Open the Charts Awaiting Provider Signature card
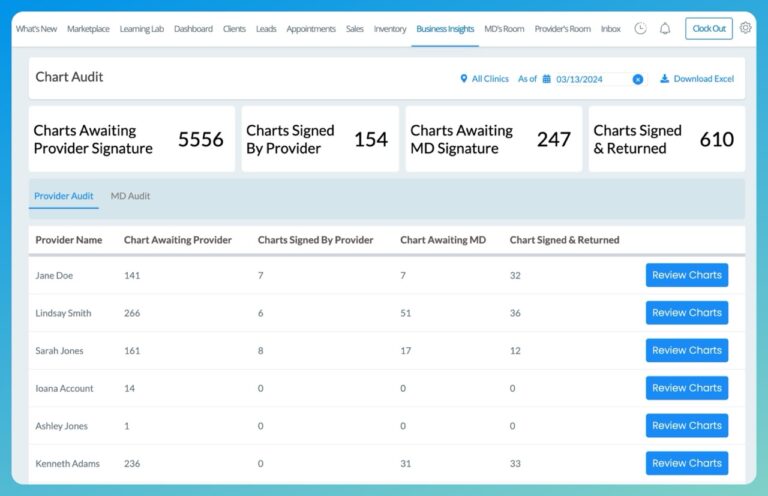The height and width of the screenshot is (496, 768). (131, 139)
